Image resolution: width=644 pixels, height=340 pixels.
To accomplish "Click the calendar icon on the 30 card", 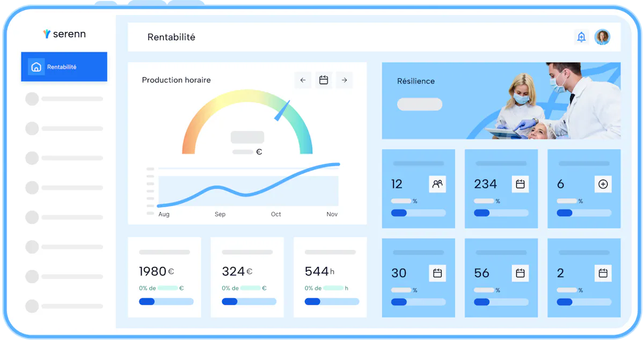I will tap(437, 273).
